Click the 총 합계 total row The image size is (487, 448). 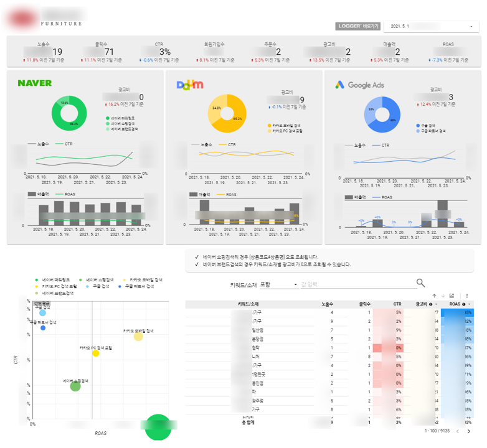329,422
